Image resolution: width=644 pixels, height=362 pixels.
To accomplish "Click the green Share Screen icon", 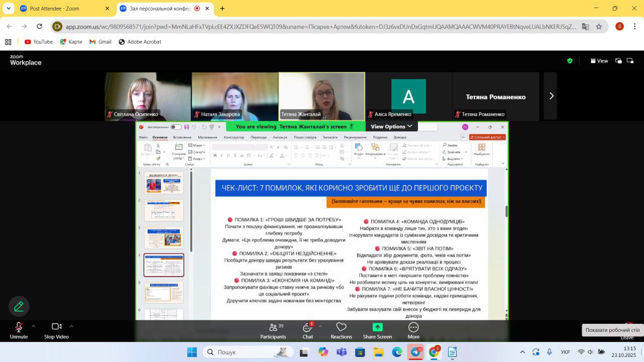I will tap(377, 327).
